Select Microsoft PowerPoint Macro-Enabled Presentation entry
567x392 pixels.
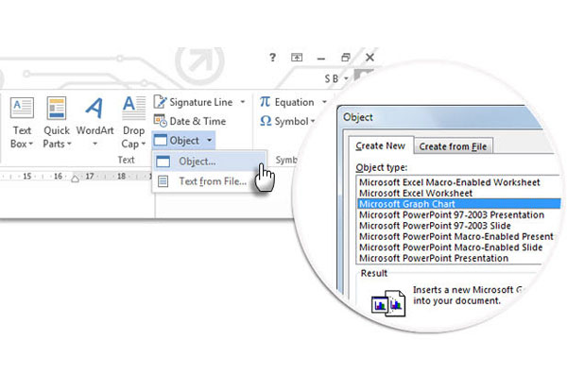[x=456, y=237]
